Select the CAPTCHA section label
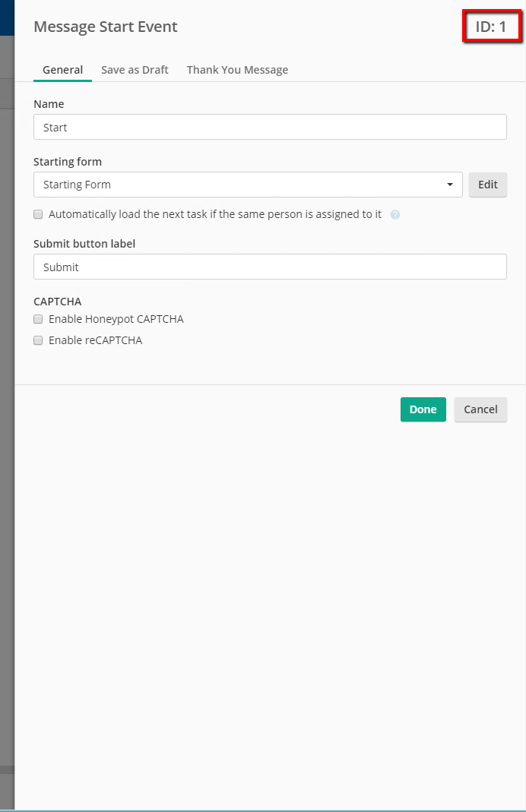 pyautogui.click(x=58, y=302)
